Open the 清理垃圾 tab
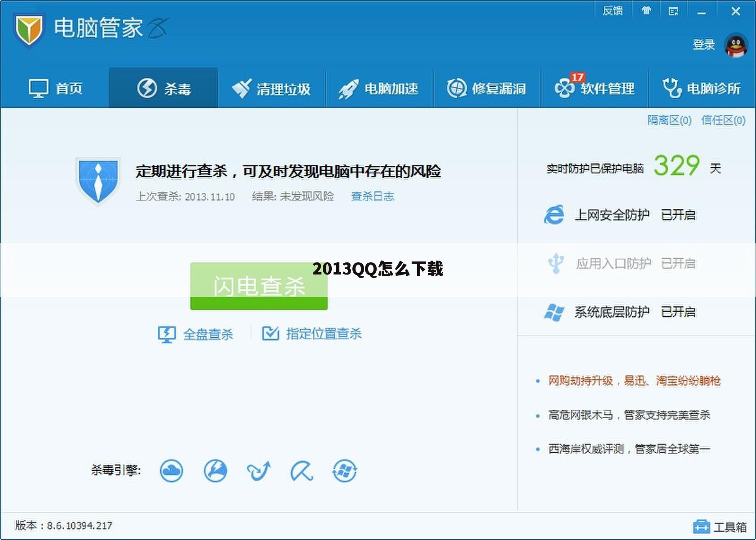The height and width of the screenshot is (540, 756). click(271, 88)
